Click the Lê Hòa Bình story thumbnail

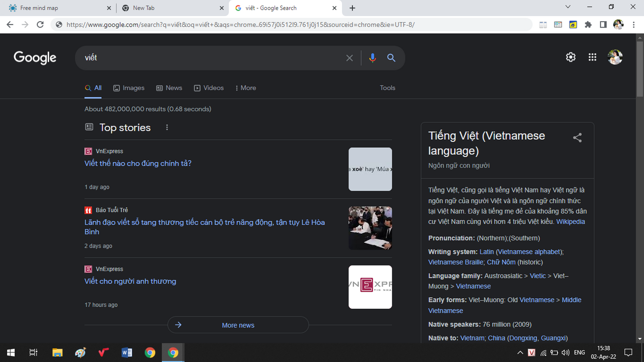[370, 228]
